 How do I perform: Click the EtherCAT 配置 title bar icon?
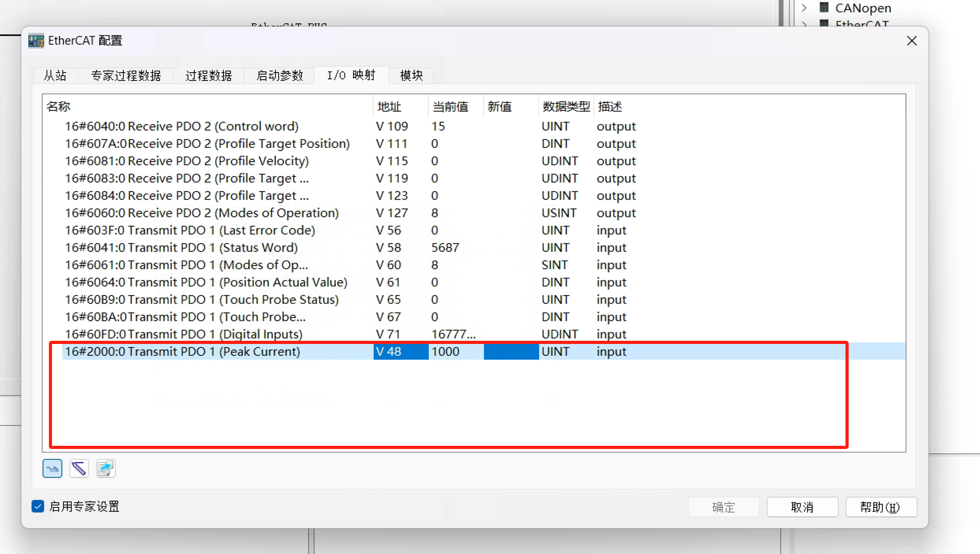36,41
